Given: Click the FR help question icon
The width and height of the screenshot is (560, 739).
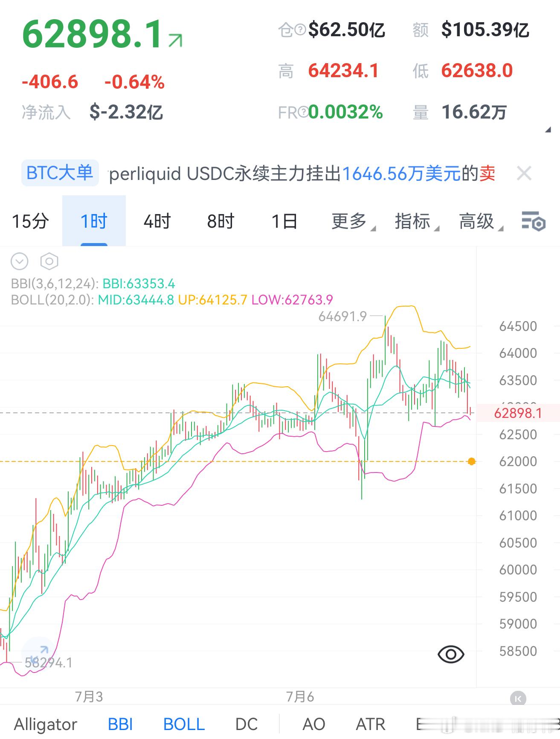Looking at the screenshot, I should [x=303, y=112].
